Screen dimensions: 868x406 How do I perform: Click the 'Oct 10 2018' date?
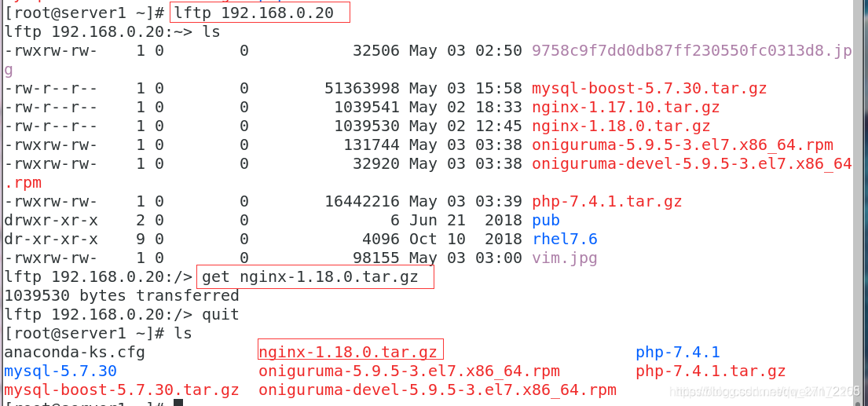tap(466, 239)
